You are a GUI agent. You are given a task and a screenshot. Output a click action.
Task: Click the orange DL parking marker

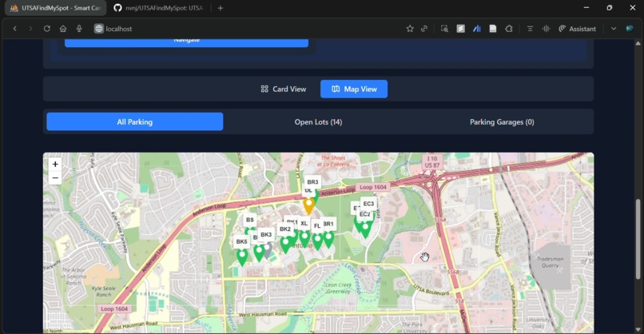[309, 206]
